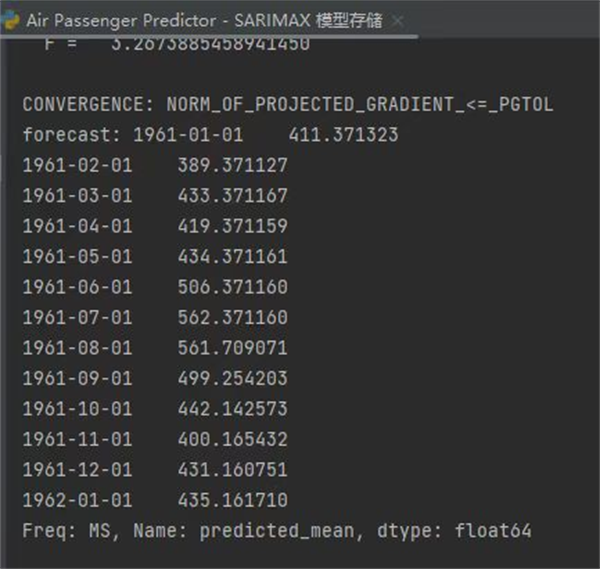Click the value 434.371161
The height and width of the screenshot is (569, 600).
(x=232, y=256)
